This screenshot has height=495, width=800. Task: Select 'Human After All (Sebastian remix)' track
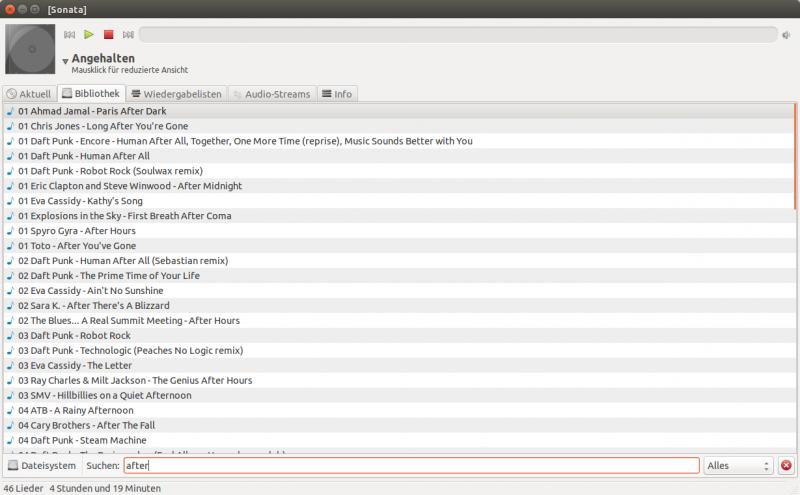(398, 261)
